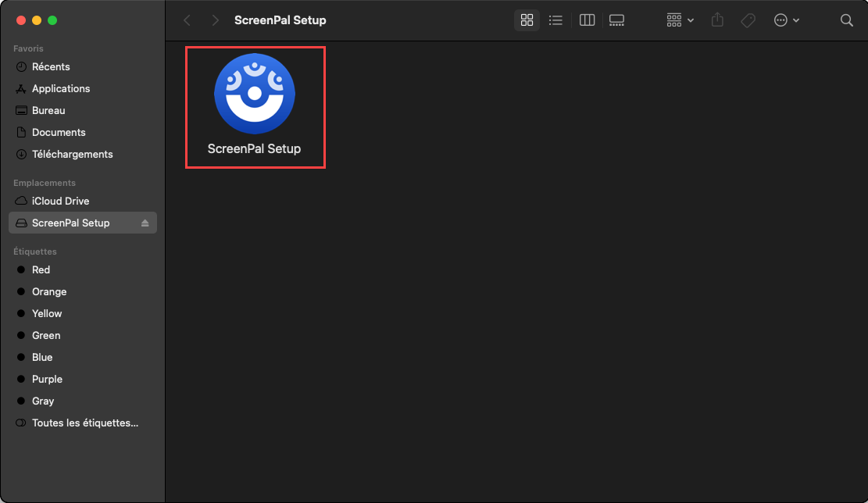
Task: Show all tags via Toutes les étiquettes
Action: (x=83, y=423)
